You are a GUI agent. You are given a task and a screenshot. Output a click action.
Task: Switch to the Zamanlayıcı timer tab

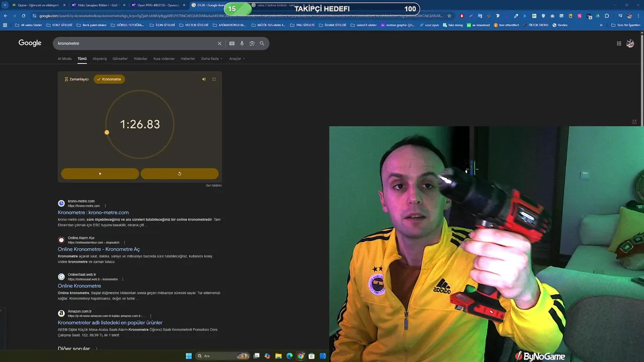tap(76, 79)
